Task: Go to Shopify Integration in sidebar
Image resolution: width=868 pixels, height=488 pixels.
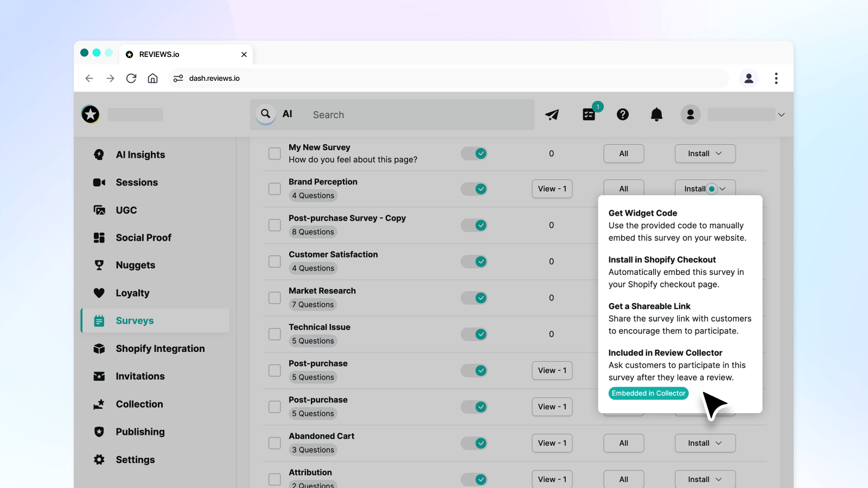Action: [x=160, y=349]
